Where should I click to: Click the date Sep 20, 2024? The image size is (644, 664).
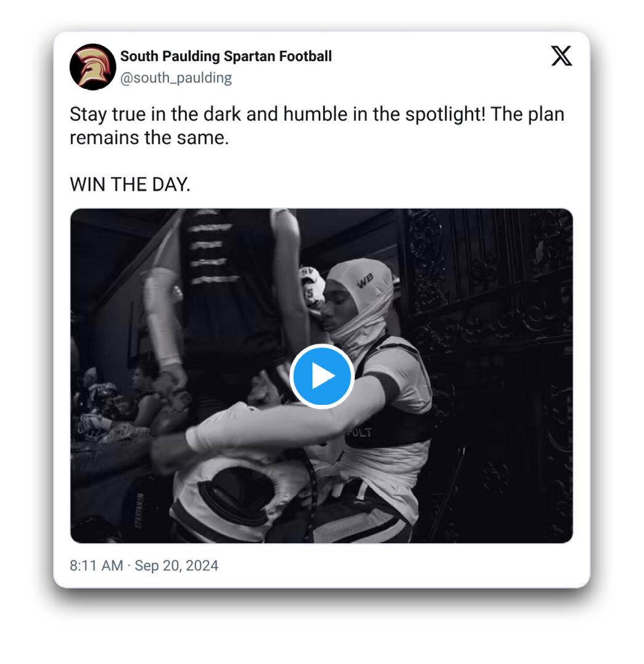[x=176, y=565]
